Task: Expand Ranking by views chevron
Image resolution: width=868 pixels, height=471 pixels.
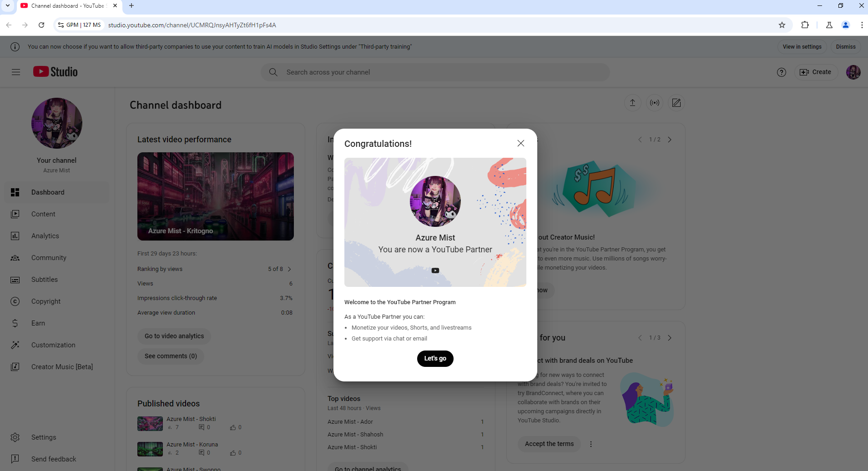Action: point(289,269)
